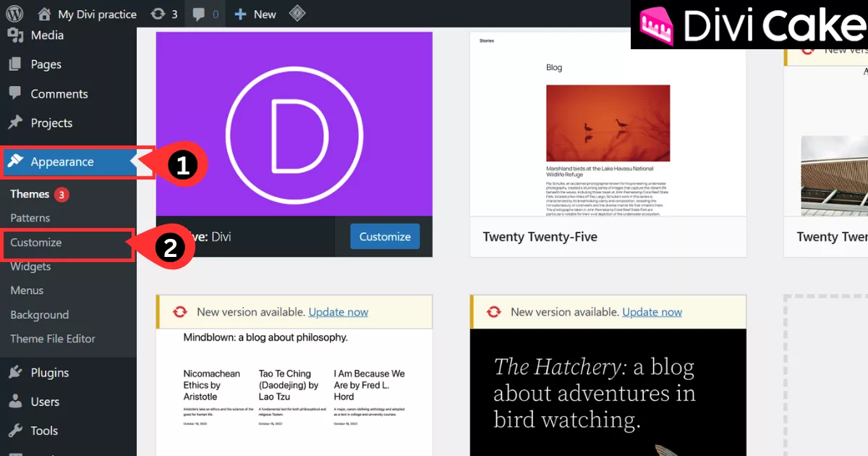Select Themes submenu item
Screen dimensions: 868x456
[30, 194]
